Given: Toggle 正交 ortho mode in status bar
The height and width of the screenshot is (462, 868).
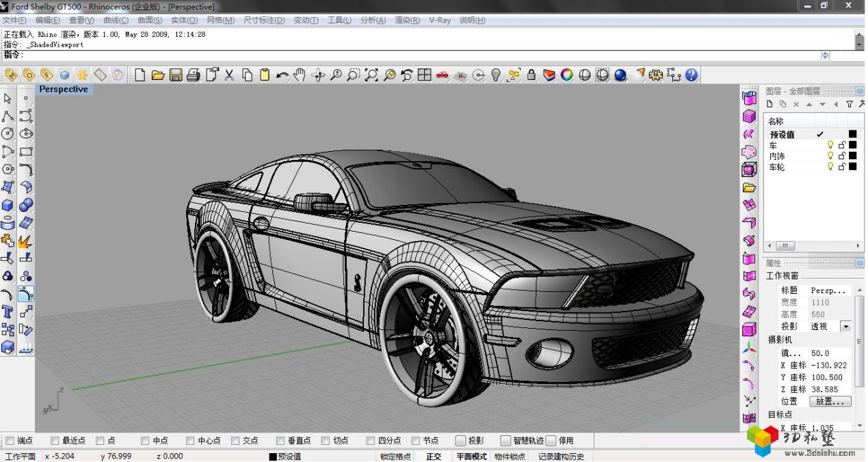Looking at the screenshot, I should click(x=434, y=457).
